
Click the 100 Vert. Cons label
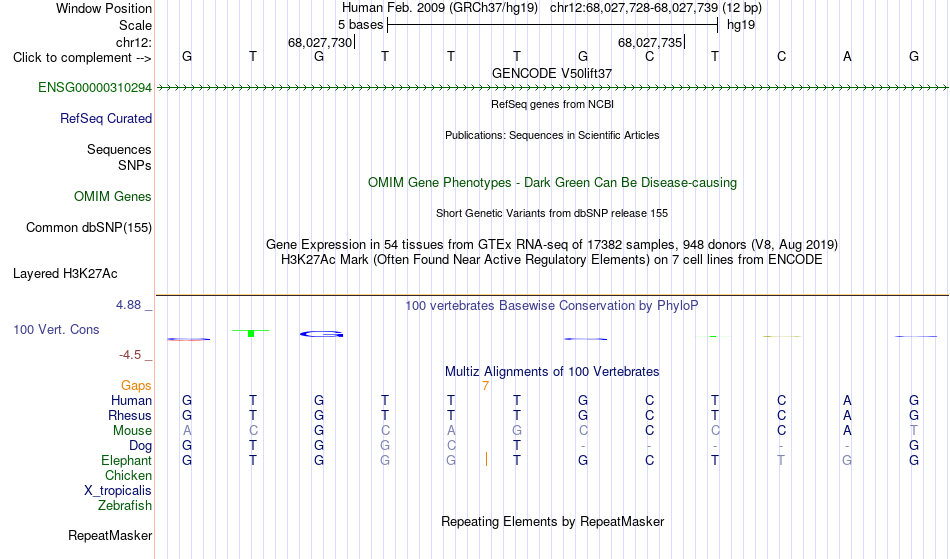56,329
